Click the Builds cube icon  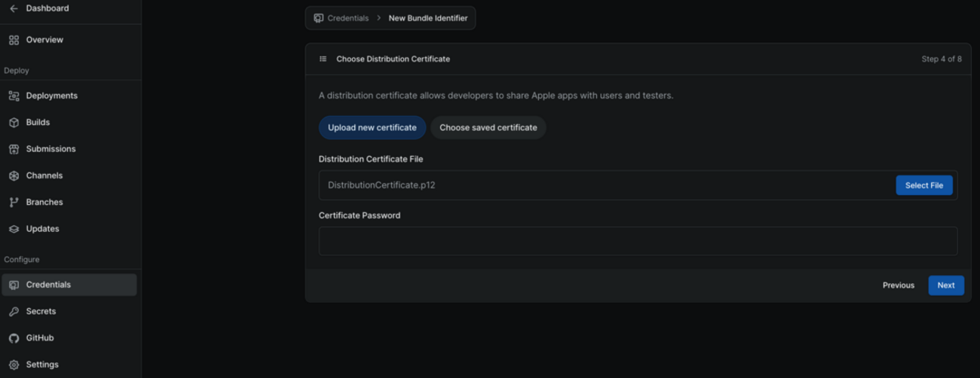pos(14,123)
